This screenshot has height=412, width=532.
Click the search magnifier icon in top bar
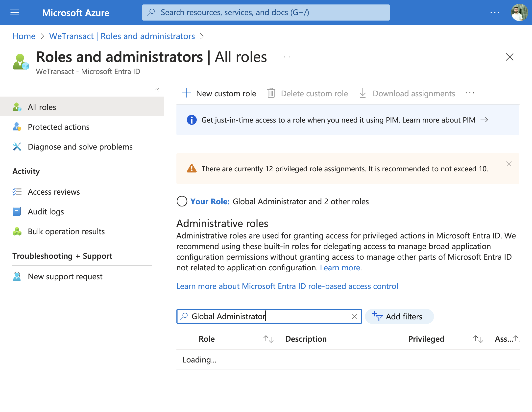151,12
